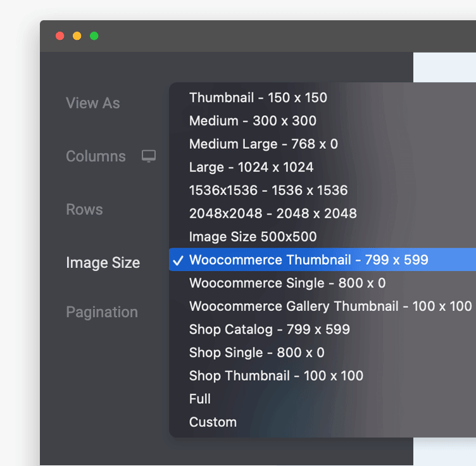Screen dimensions: 476x466
Task: Select checked Woocommerce Thumbnail - 799 x 599
Action: (308, 260)
